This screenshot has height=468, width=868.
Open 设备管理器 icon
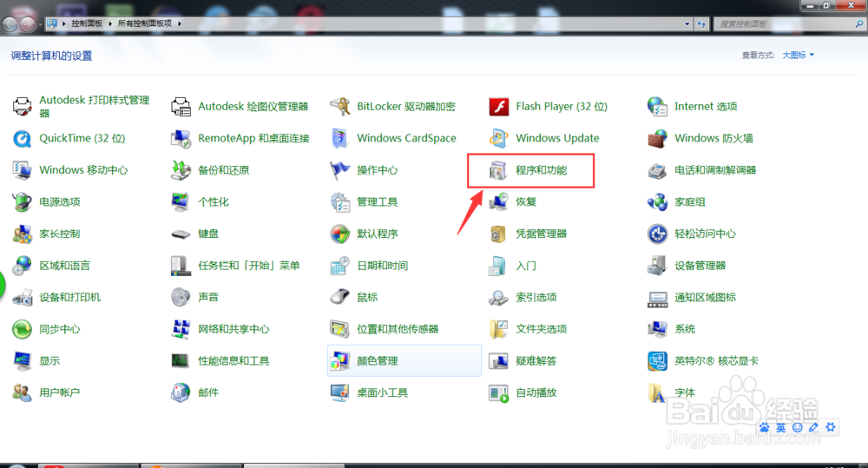click(x=657, y=266)
